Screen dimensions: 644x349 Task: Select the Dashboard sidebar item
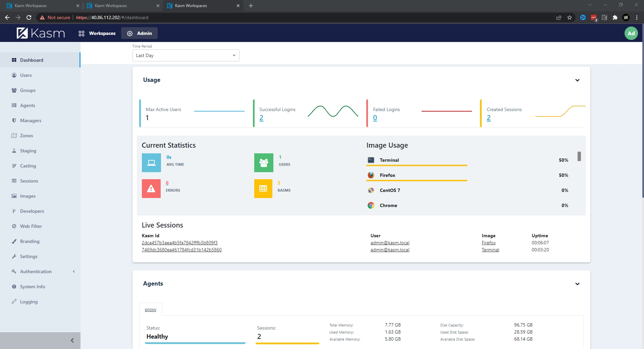(x=40, y=60)
